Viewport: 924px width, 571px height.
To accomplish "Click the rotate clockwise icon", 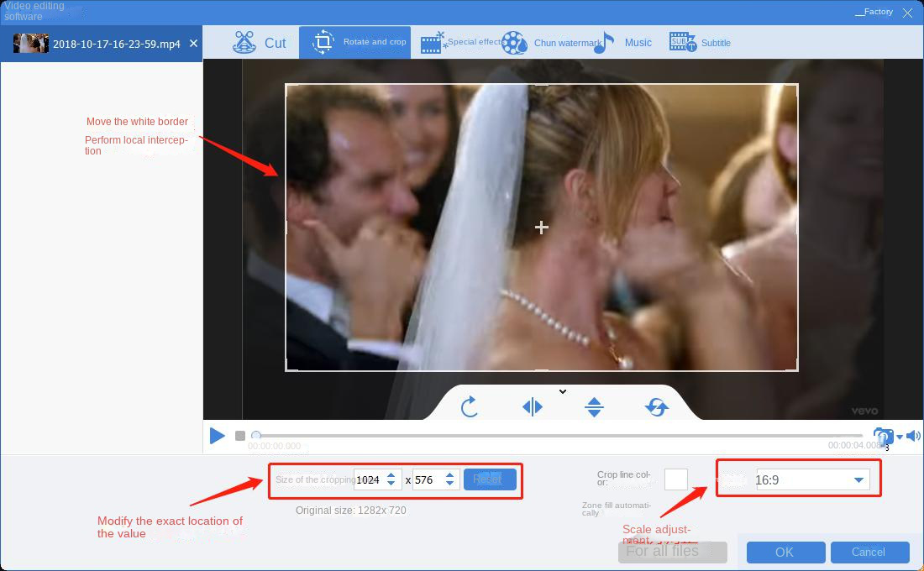I will (x=470, y=407).
